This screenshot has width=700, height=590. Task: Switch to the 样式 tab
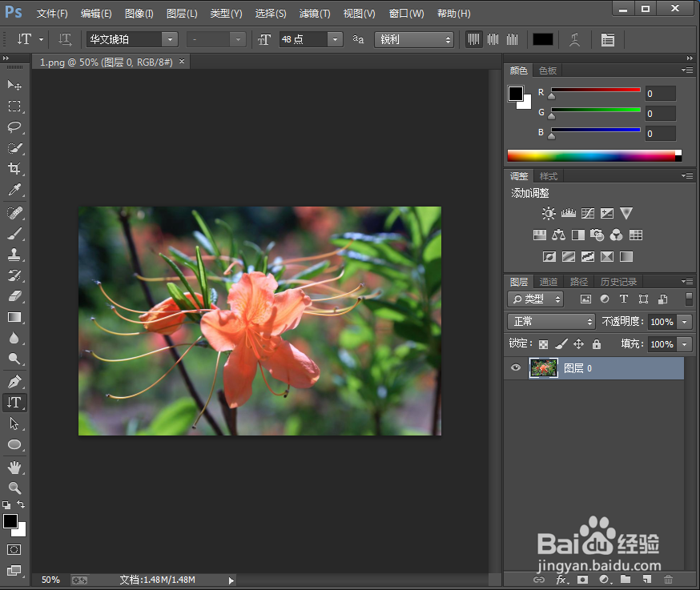[x=548, y=176]
